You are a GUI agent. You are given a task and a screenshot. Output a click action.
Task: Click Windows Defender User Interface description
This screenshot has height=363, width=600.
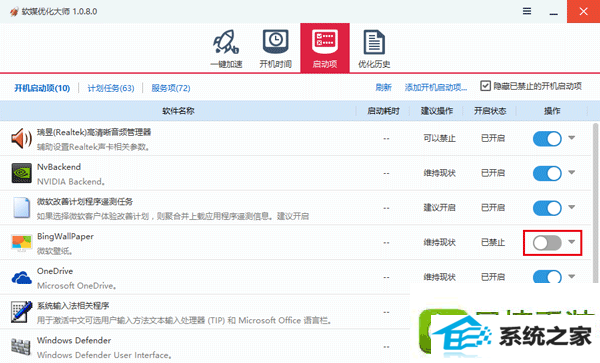pos(104,355)
